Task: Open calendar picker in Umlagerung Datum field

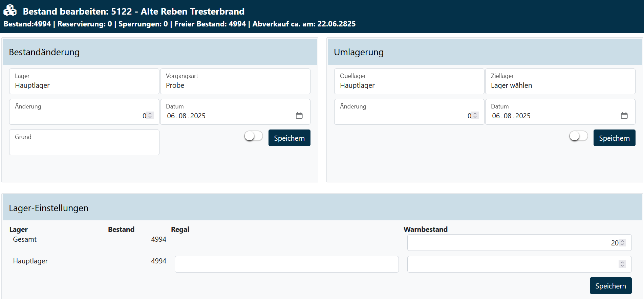Action: pyautogui.click(x=624, y=116)
